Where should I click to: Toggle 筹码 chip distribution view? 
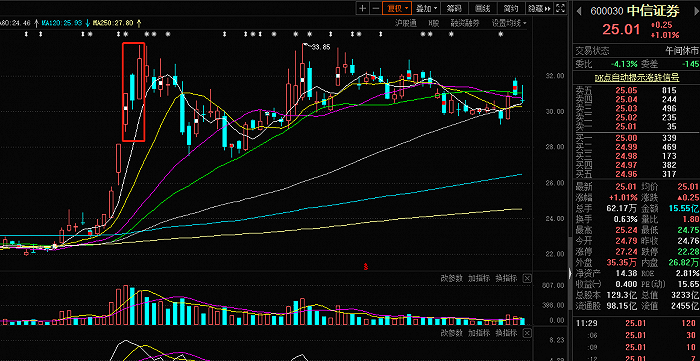(x=455, y=8)
